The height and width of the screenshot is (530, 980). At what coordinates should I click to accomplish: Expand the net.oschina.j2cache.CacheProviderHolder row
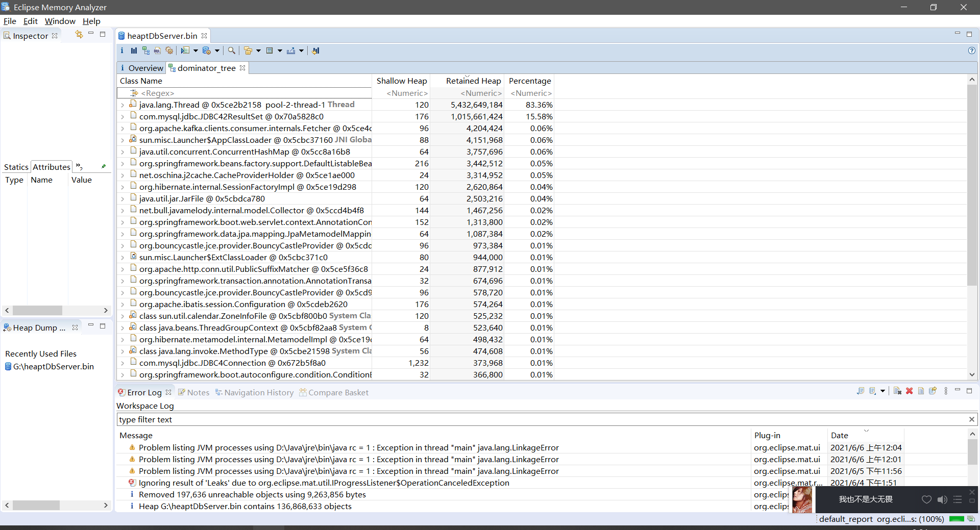[122, 175]
